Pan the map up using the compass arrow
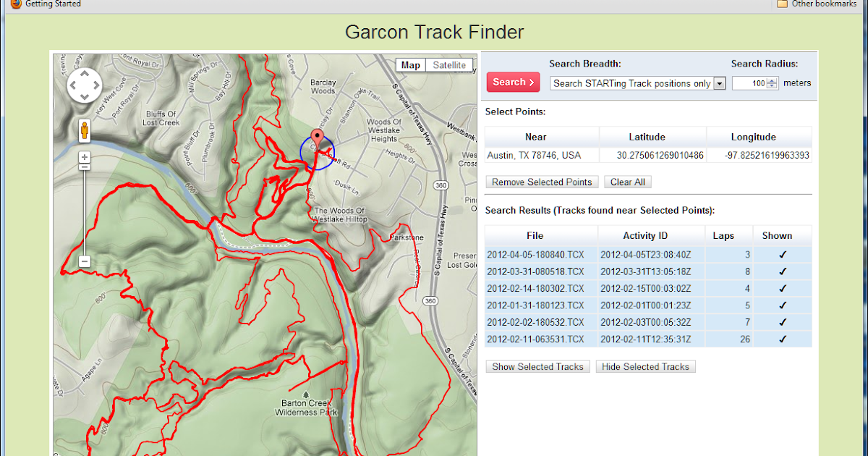This screenshot has height=456, width=868. pos(85,72)
